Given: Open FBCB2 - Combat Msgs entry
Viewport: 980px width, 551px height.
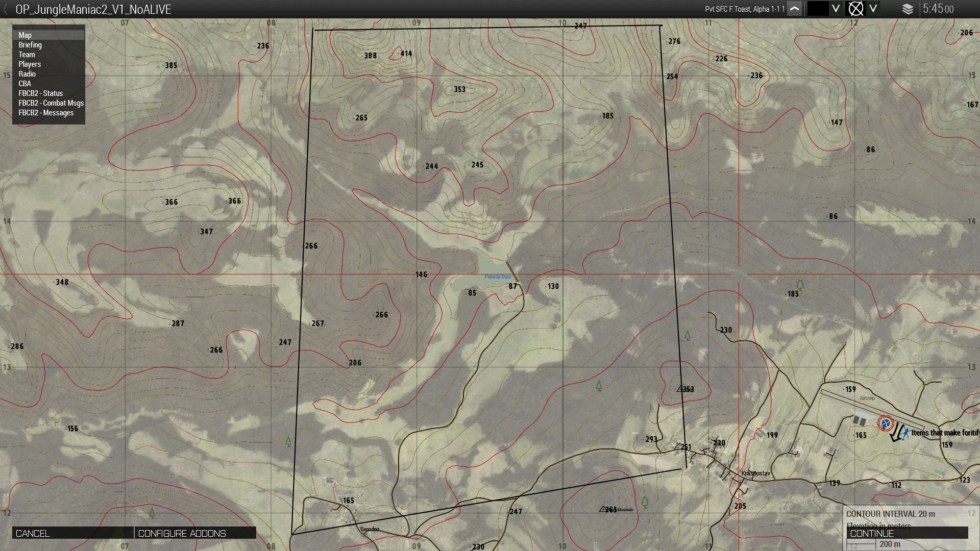Looking at the screenshot, I should tap(51, 103).
